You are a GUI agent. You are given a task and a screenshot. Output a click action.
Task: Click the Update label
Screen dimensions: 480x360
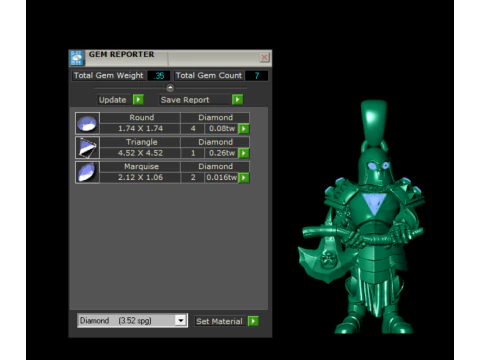[113, 100]
